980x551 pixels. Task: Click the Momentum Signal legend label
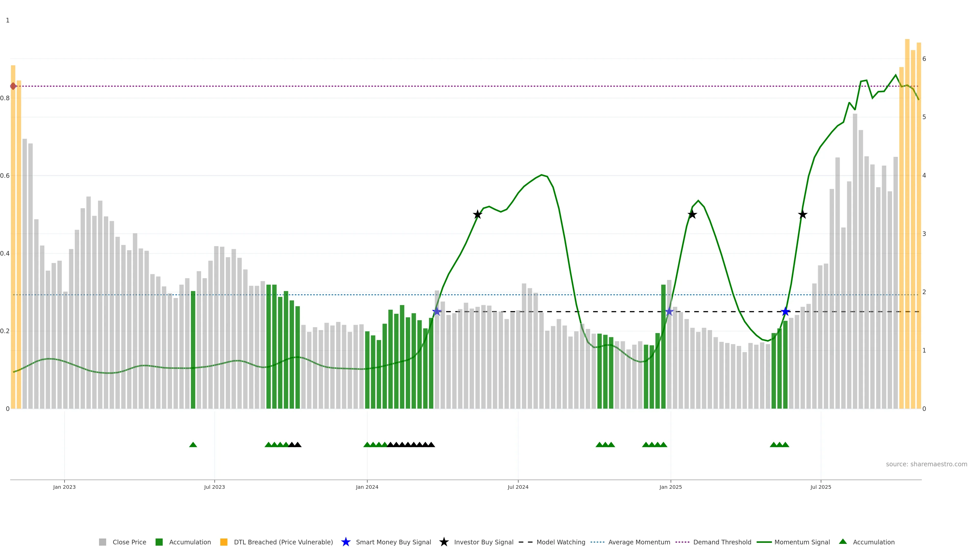click(802, 542)
